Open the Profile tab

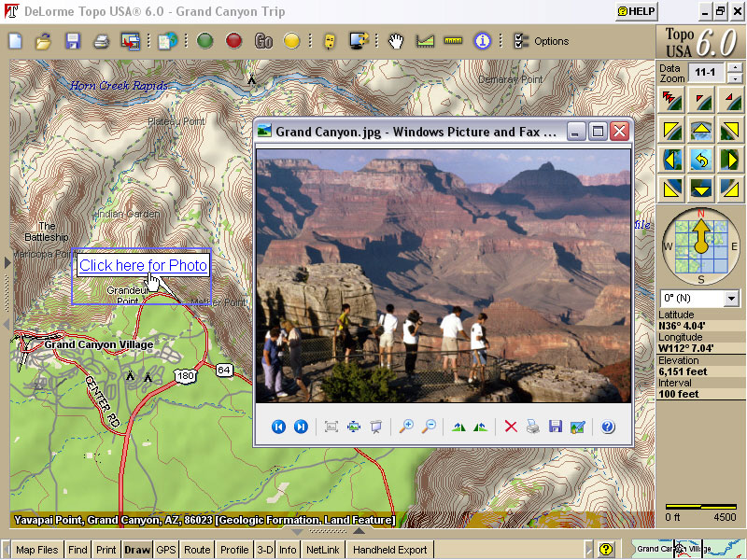tap(234, 550)
